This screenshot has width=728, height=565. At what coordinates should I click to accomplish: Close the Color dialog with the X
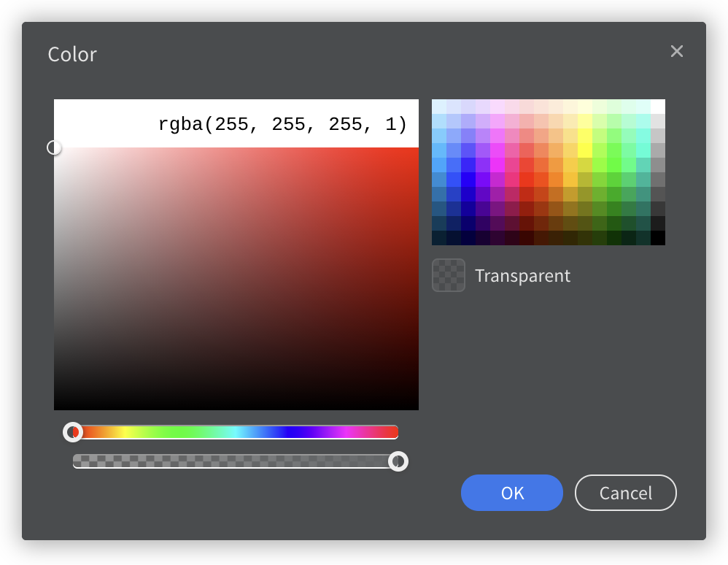pos(677,51)
